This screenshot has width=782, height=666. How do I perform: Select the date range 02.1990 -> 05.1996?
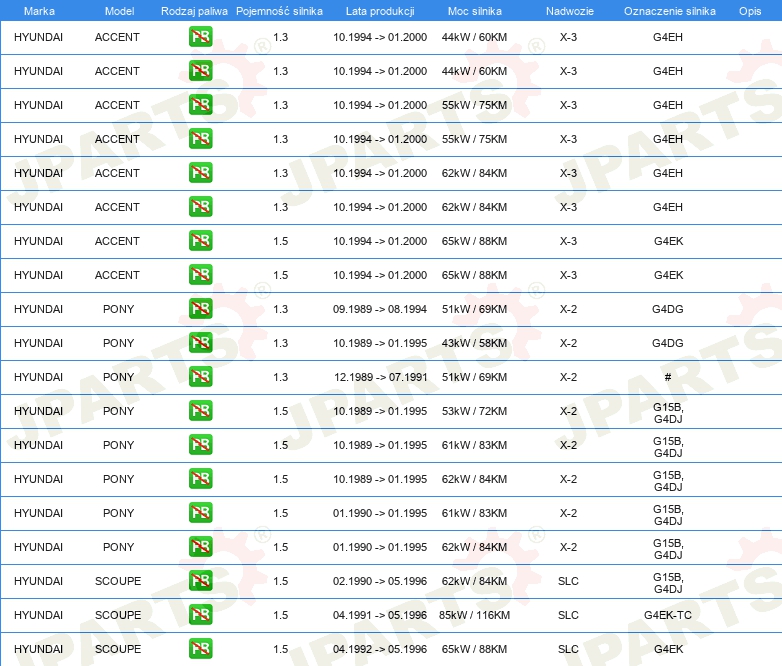pos(380,581)
